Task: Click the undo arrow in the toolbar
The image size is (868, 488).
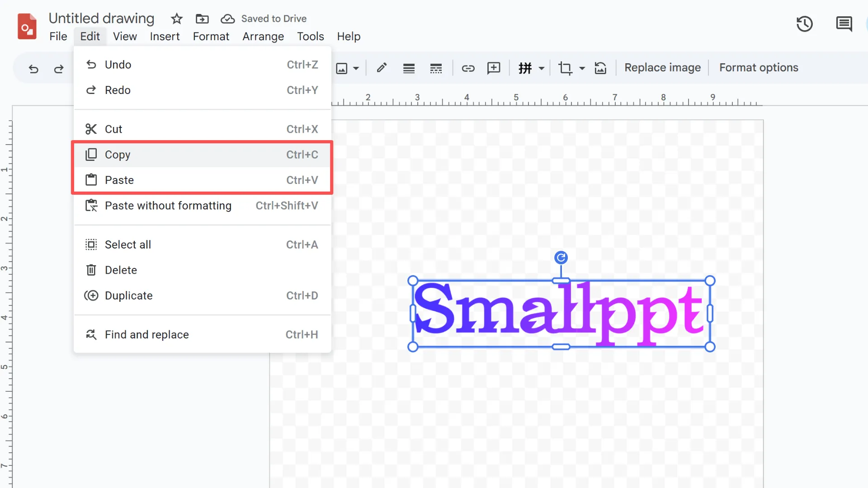Action: coord(33,69)
